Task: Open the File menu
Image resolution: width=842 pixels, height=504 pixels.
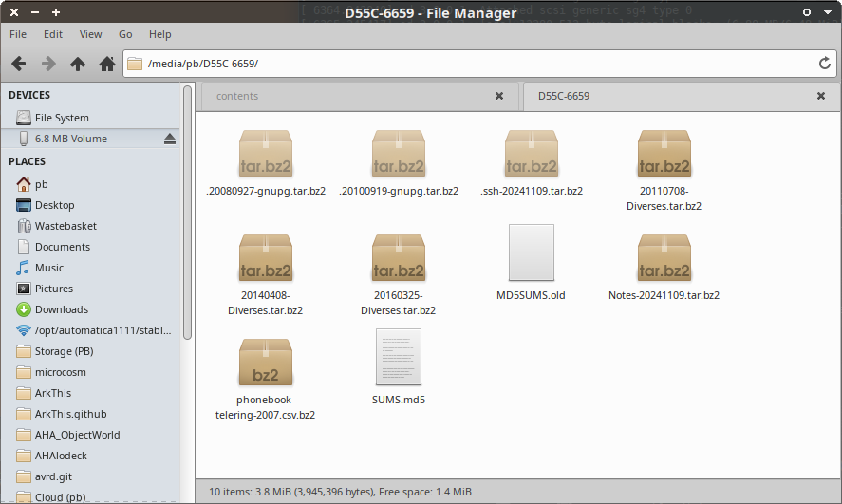Action: click(18, 34)
